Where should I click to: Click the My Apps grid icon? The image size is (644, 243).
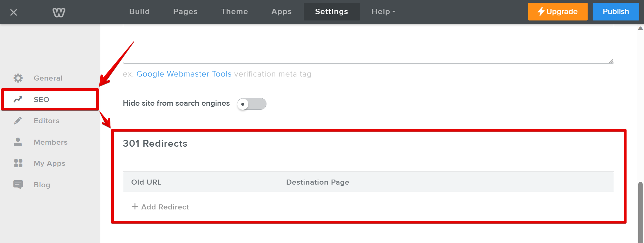18,163
